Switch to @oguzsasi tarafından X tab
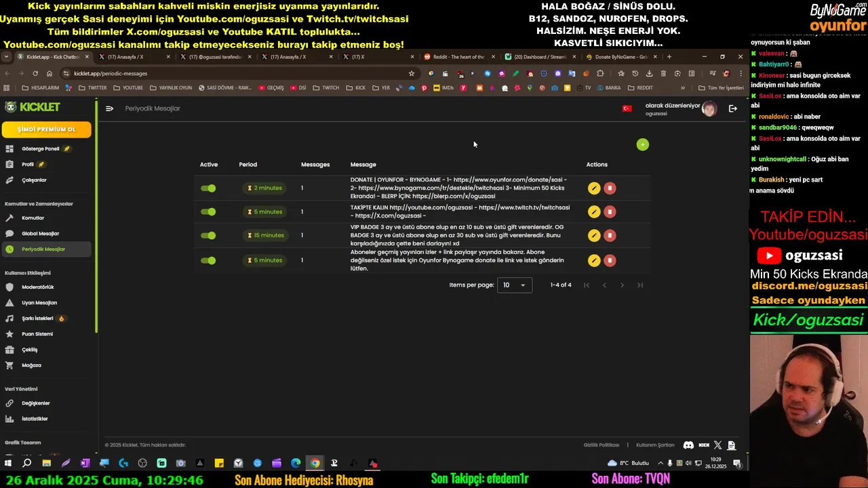 click(215, 57)
